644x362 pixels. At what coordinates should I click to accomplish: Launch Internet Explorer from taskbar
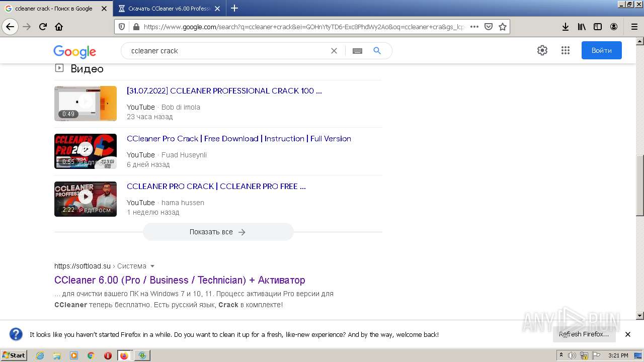click(x=40, y=355)
